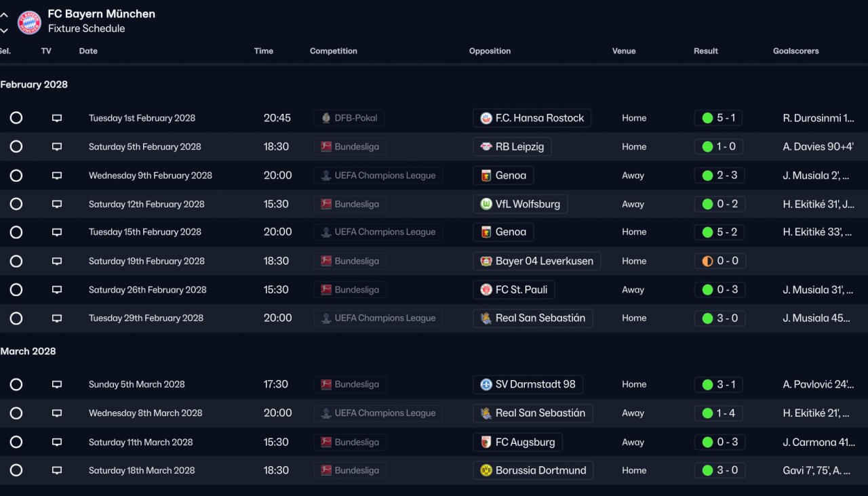
Task: Open the F.C. Hansa Rostock opposition button
Action: point(532,118)
